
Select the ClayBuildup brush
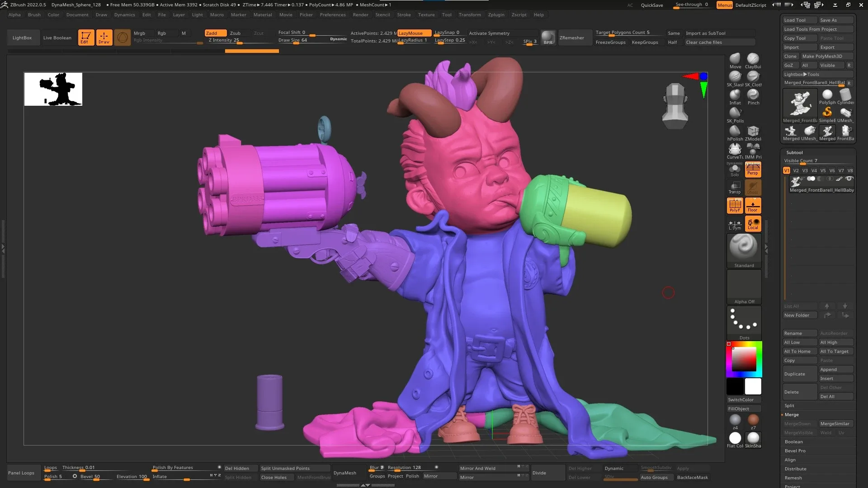(x=752, y=59)
